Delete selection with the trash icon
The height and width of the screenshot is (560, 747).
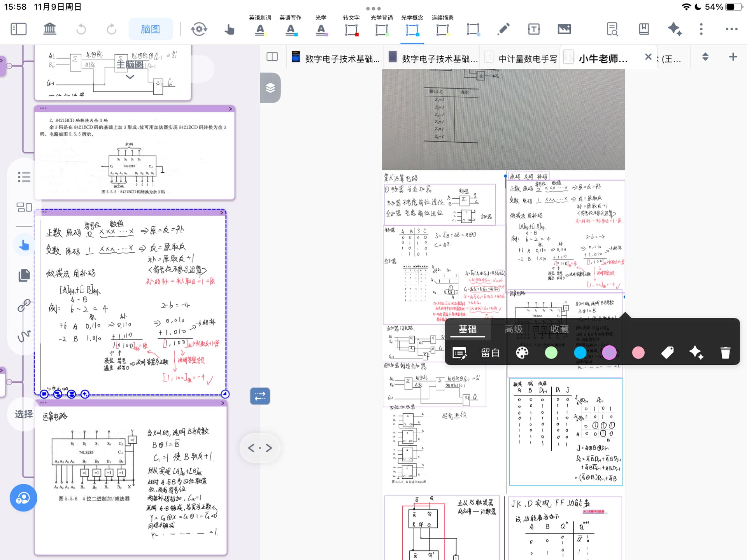[x=725, y=353]
